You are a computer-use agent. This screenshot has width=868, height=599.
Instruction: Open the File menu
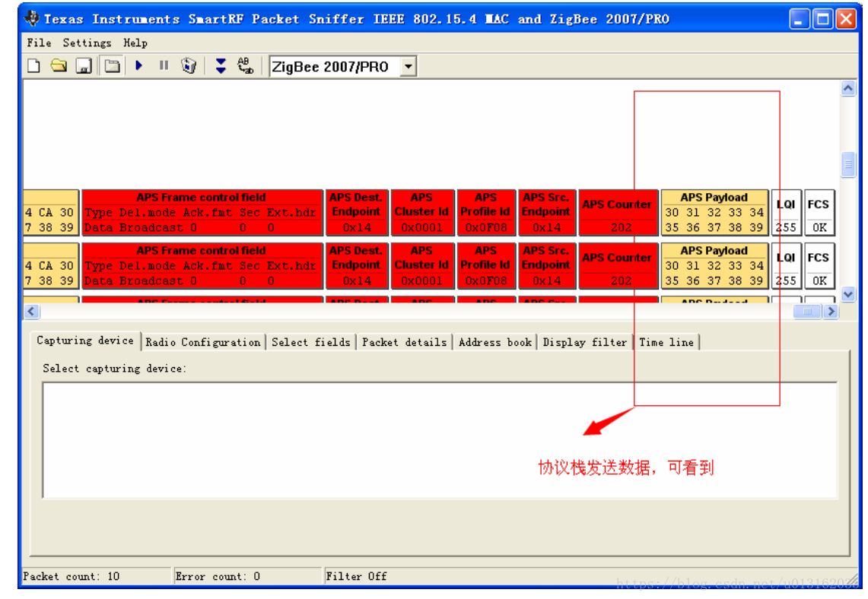(x=39, y=43)
